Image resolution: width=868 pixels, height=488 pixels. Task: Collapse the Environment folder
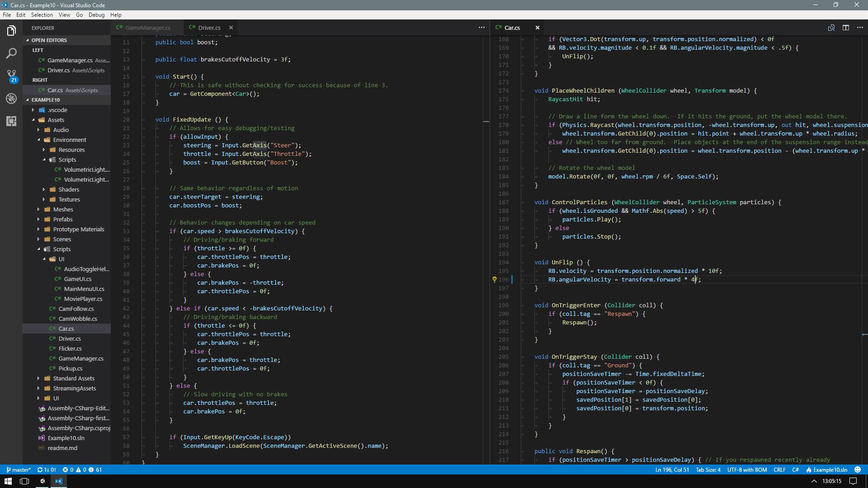click(69, 140)
